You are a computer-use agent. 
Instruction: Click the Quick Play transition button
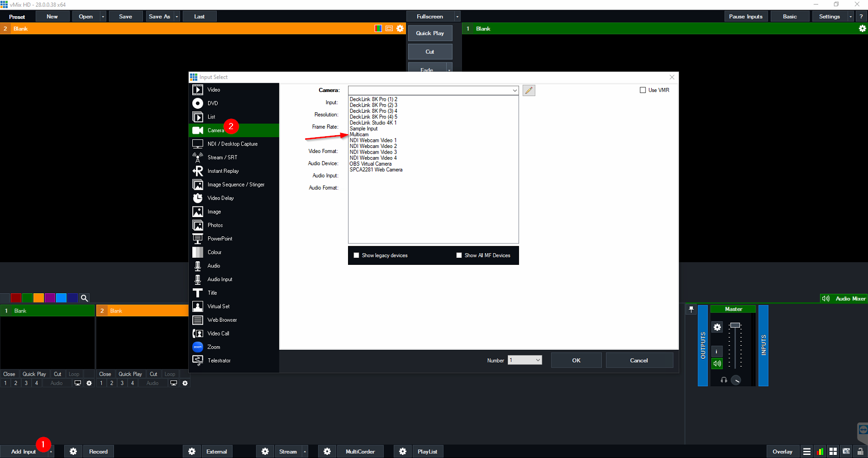pyautogui.click(x=430, y=33)
